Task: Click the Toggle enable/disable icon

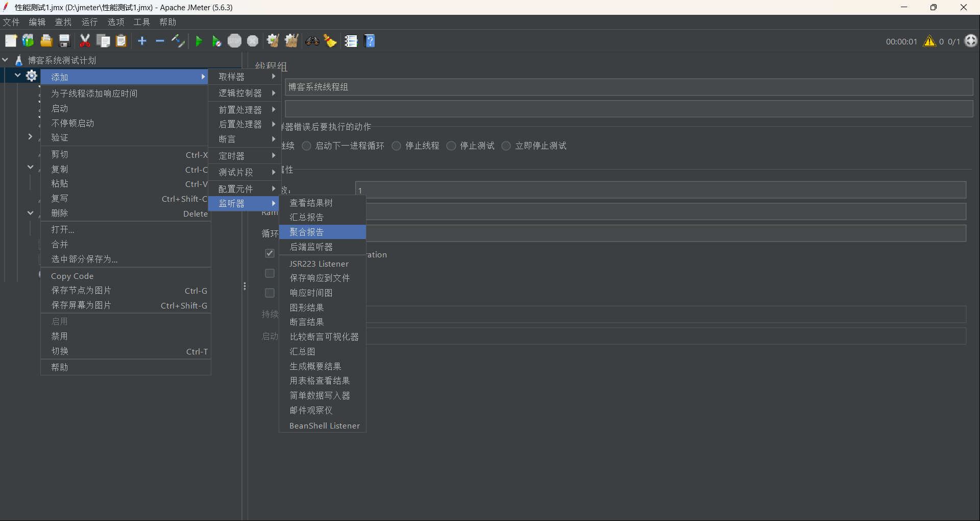Action: [178, 41]
